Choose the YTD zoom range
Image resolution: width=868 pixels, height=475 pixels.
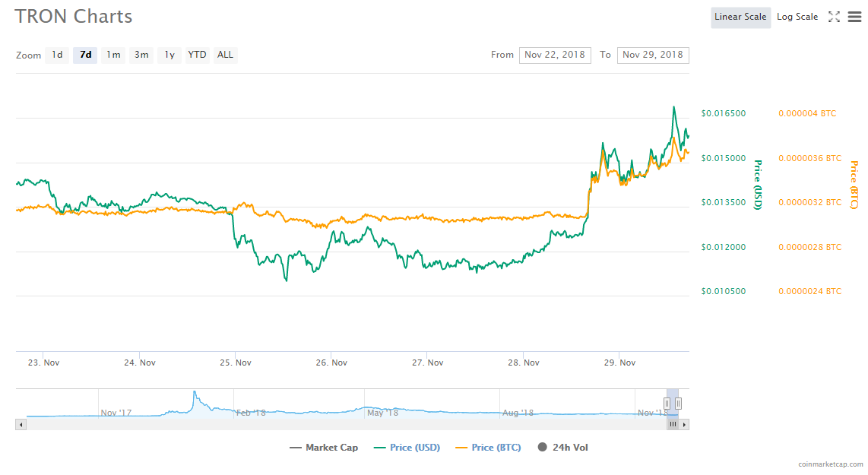click(197, 55)
